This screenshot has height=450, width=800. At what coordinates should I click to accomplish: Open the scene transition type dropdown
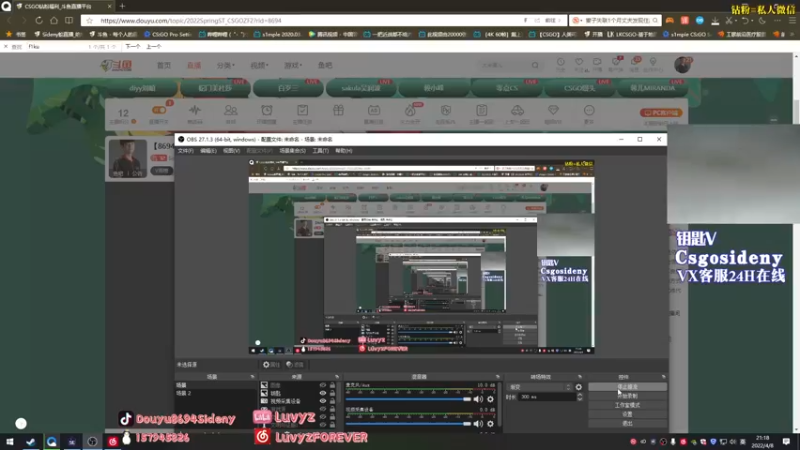(x=539, y=387)
